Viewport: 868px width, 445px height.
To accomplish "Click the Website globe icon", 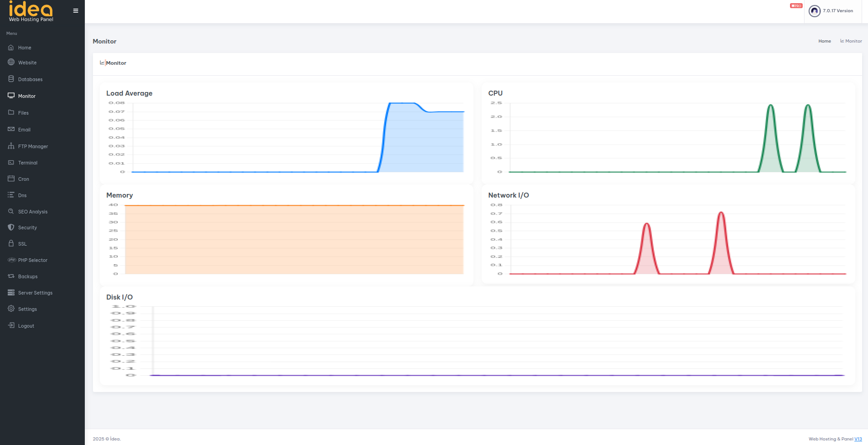I will point(11,62).
